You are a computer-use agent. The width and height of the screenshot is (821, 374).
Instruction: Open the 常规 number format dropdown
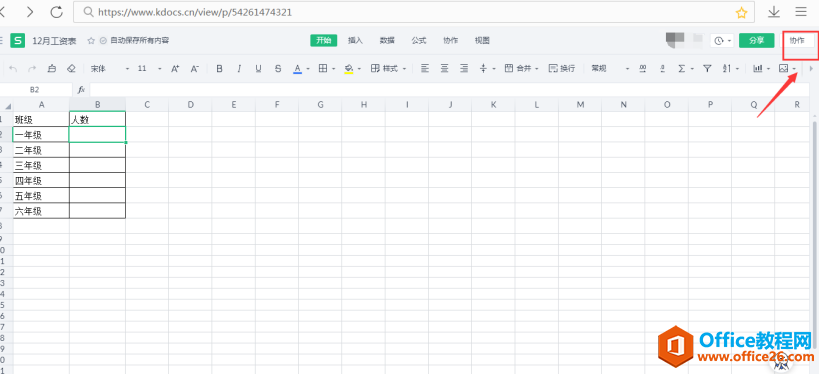coord(611,69)
